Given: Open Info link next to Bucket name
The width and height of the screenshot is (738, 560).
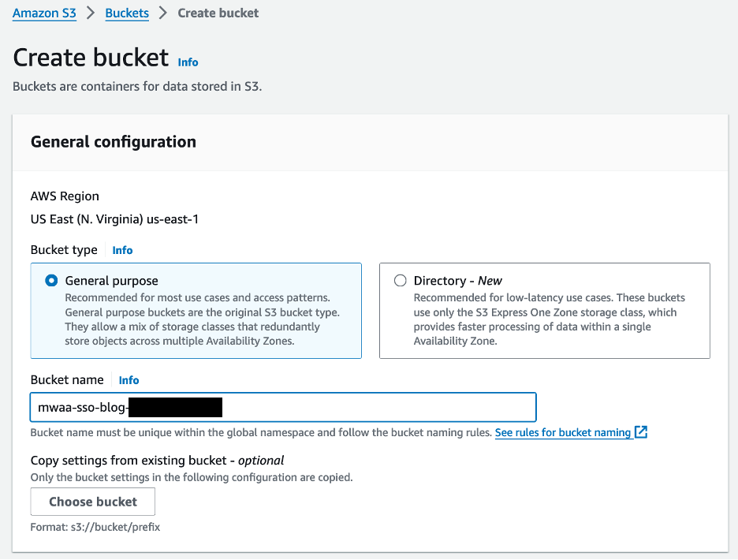Looking at the screenshot, I should pos(129,380).
